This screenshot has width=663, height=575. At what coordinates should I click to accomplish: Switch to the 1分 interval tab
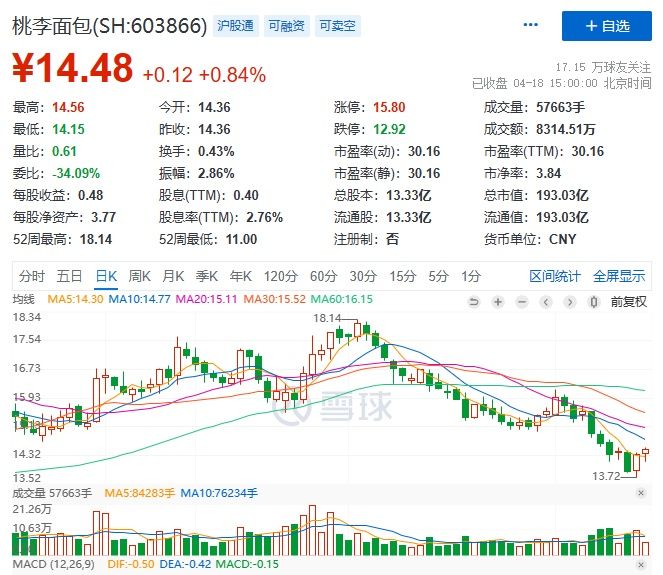[x=471, y=277]
